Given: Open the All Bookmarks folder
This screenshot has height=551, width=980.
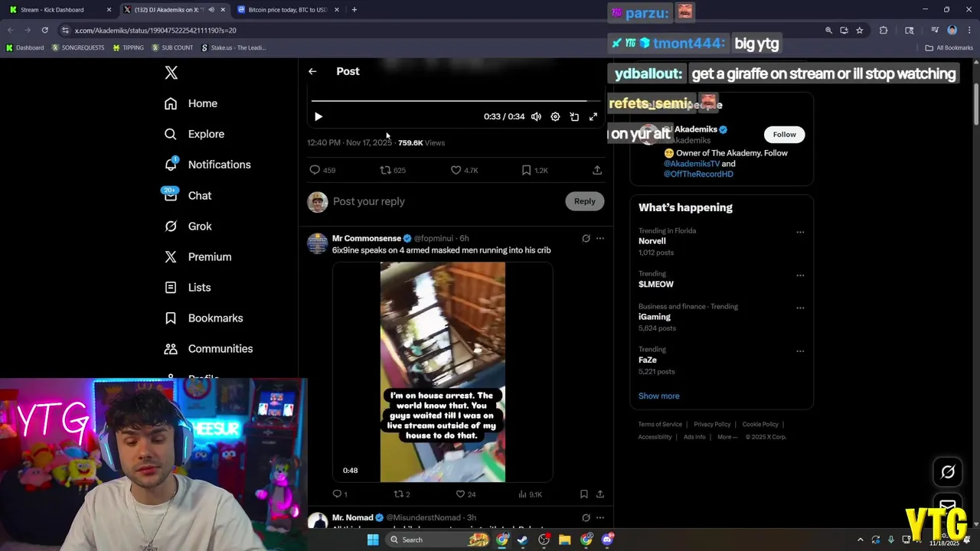Looking at the screenshot, I should point(949,47).
